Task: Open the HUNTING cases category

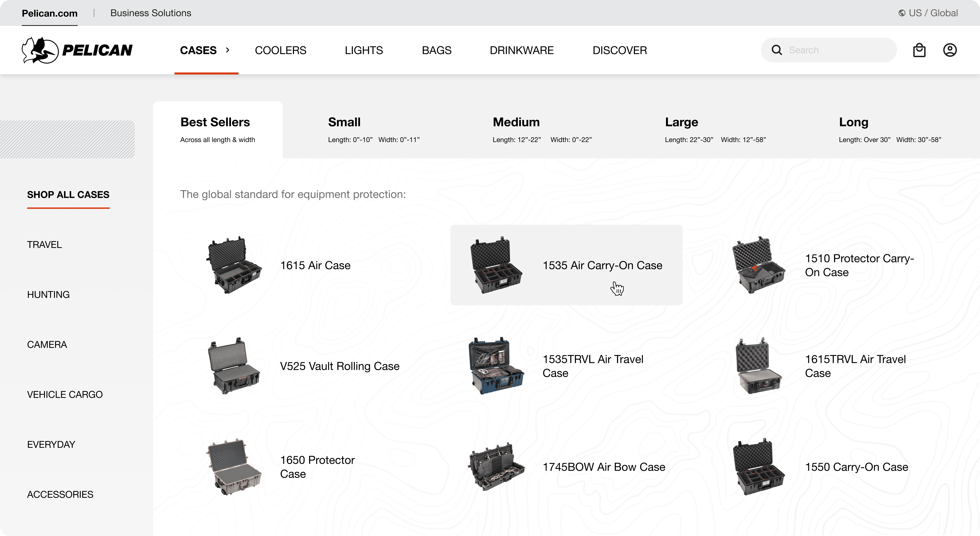Action: [x=48, y=295]
